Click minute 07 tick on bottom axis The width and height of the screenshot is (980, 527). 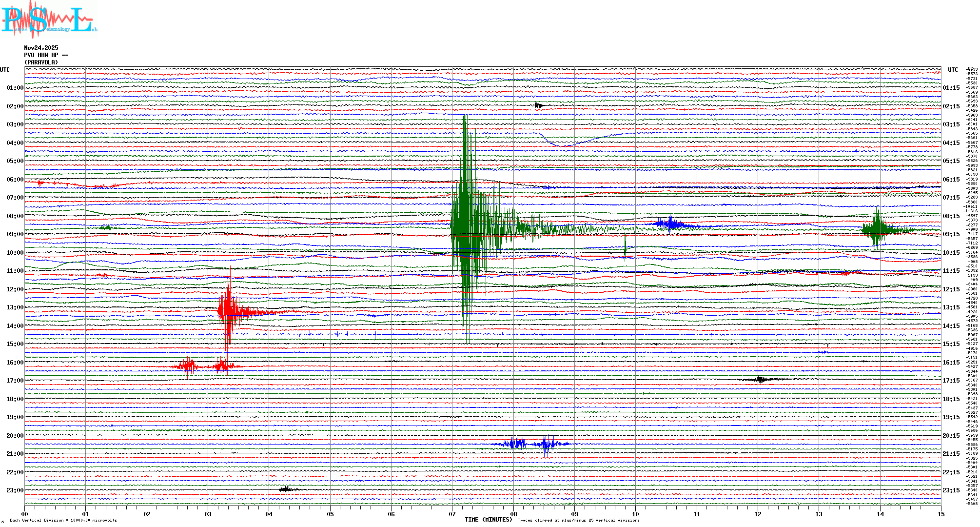(x=452, y=514)
